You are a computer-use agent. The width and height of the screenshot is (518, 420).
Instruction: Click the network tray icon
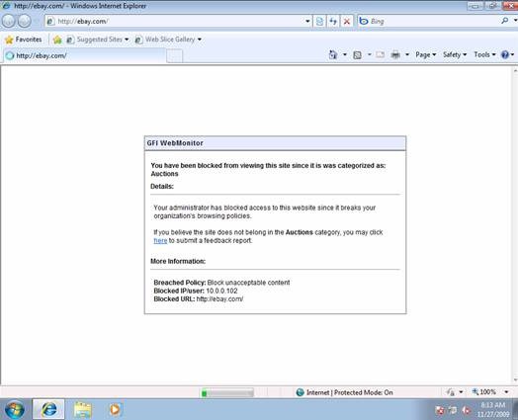pos(453,410)
